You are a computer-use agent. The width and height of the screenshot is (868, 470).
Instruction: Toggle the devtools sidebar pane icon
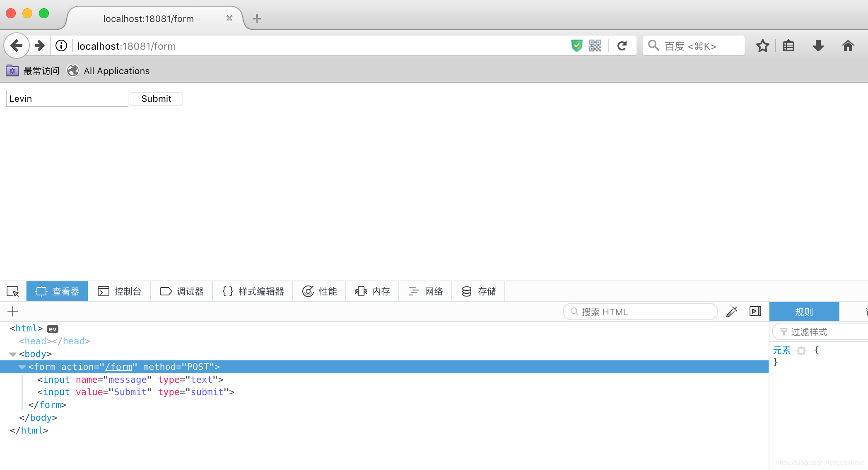tap(755, 312)
